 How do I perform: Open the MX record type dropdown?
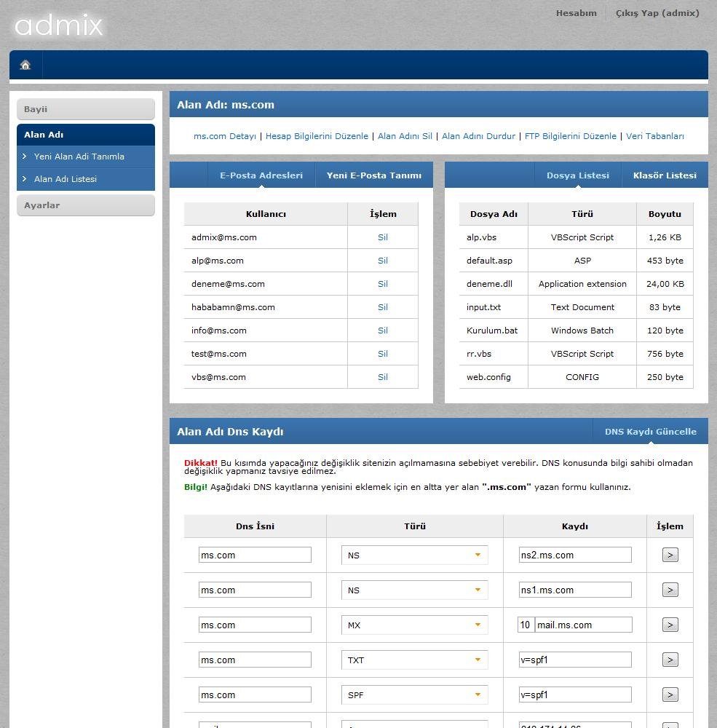click(413, 625)
